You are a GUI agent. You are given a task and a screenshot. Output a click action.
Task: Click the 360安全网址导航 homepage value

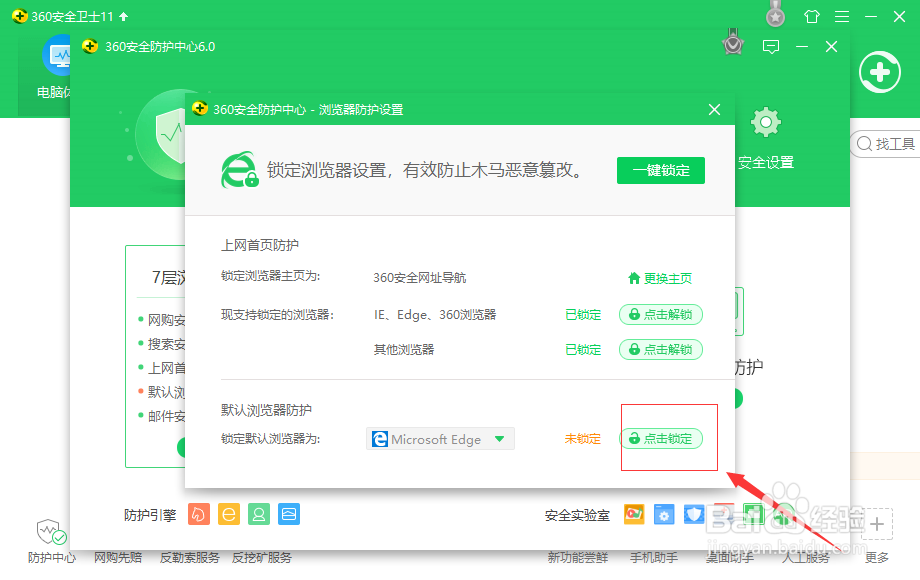tap(420, 278)
